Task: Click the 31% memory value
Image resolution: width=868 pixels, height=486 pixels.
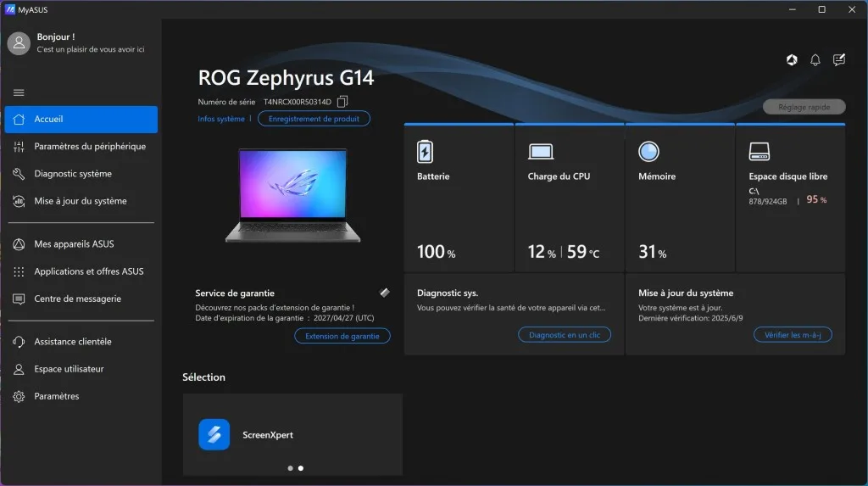Action: (652, 252)
